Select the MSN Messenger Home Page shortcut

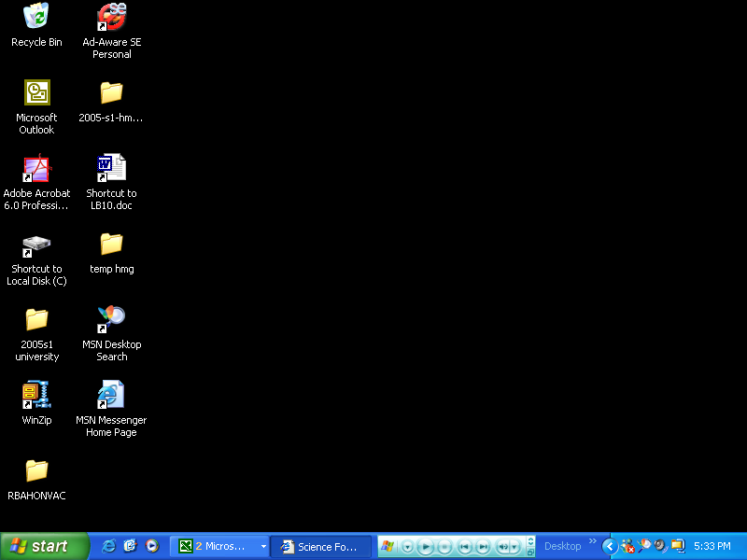click(x=111, y=395)
